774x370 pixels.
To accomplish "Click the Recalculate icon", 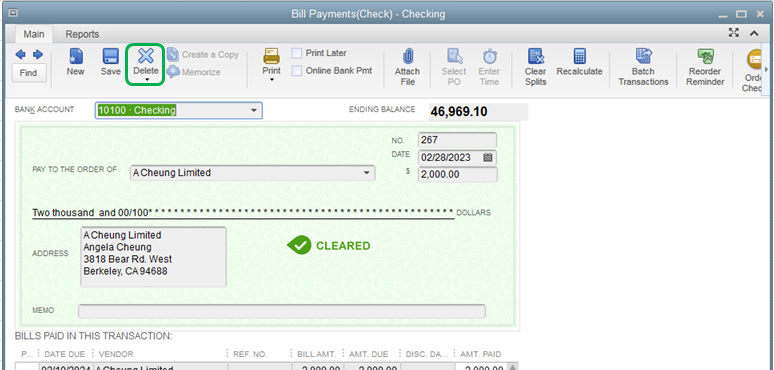I will point(580,56).
